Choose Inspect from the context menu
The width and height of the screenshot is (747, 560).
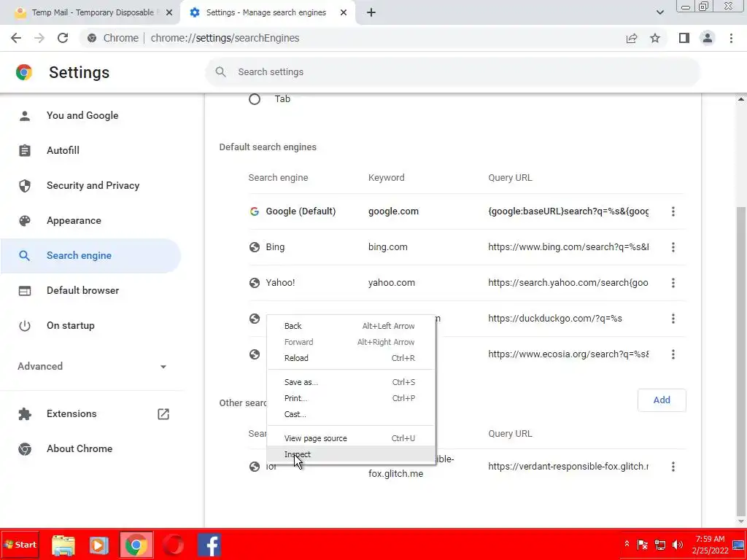tap(351, 454)
